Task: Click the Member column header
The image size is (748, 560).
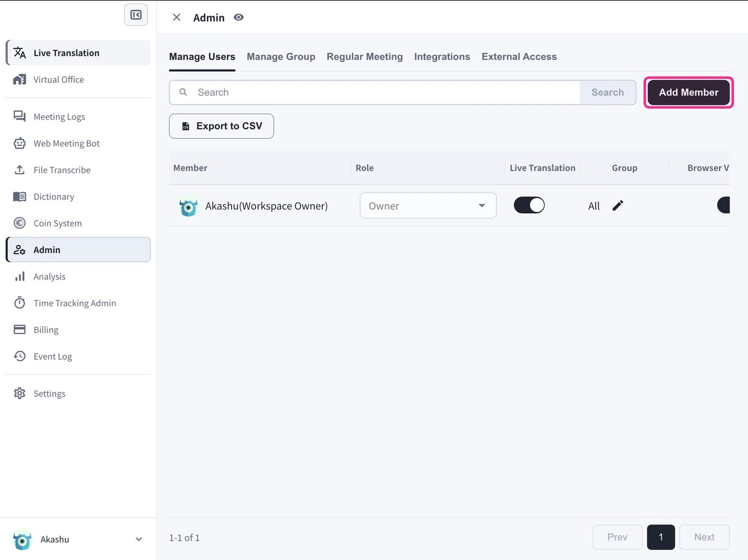Action: pos(190,168)
